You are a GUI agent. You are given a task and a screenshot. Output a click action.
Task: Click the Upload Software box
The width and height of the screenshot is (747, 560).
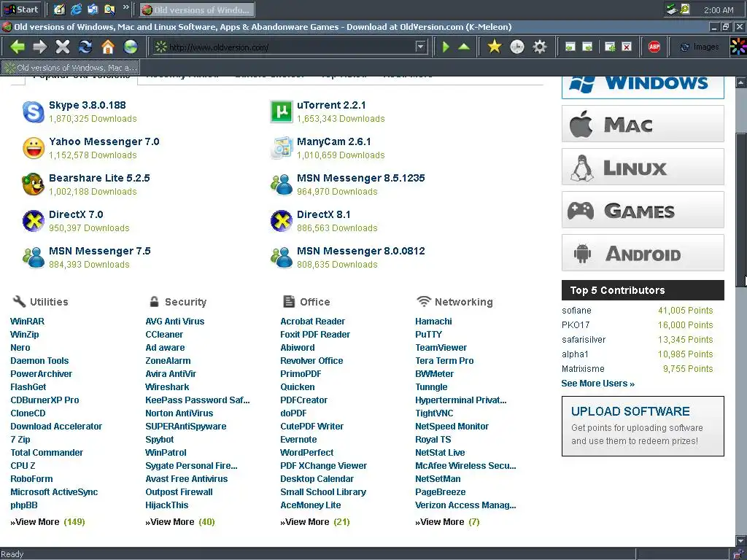click(643, 426)
